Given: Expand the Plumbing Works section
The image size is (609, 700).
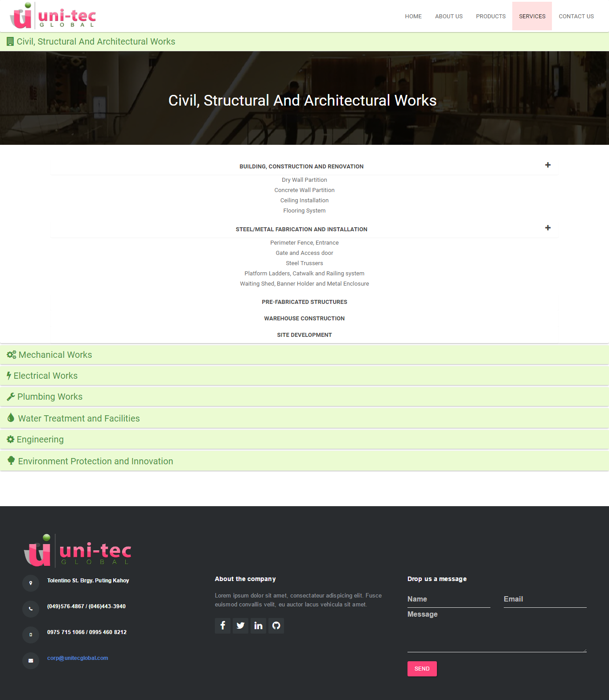Looking at the screenshot, I should [304, 397].
